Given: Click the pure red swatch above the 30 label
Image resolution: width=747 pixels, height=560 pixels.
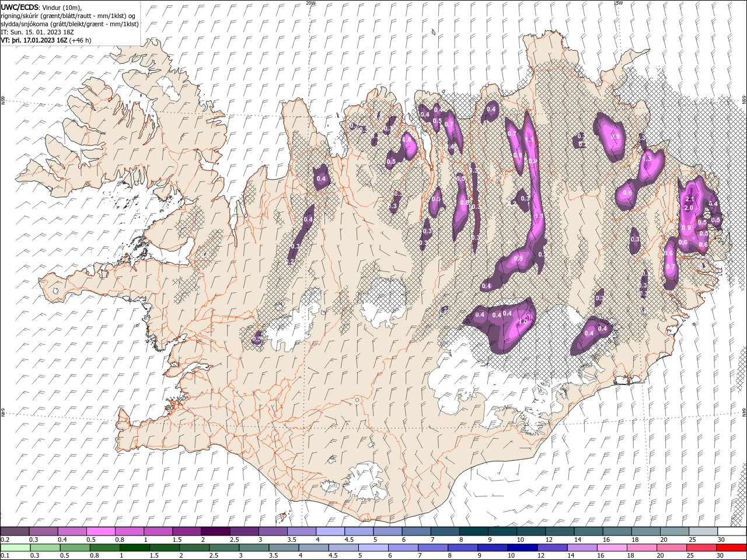Looking at the screenshot, I should pyautogui.click(x=731, y=548).
